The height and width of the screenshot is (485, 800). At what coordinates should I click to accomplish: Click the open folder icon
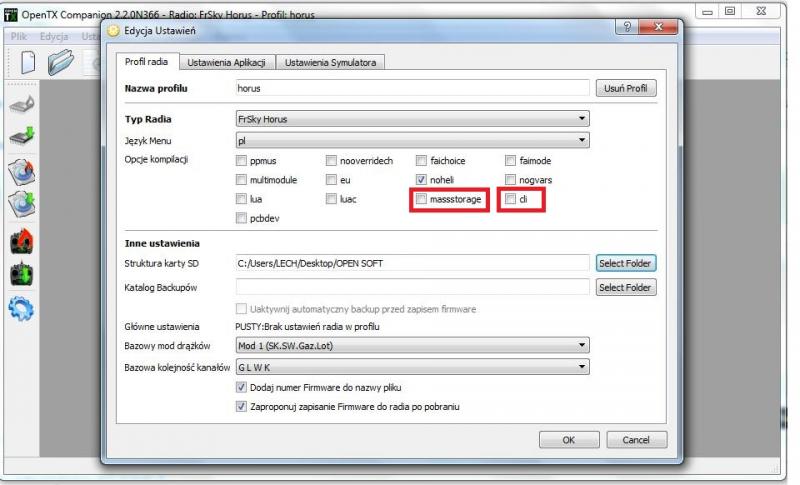pos(62,62)
